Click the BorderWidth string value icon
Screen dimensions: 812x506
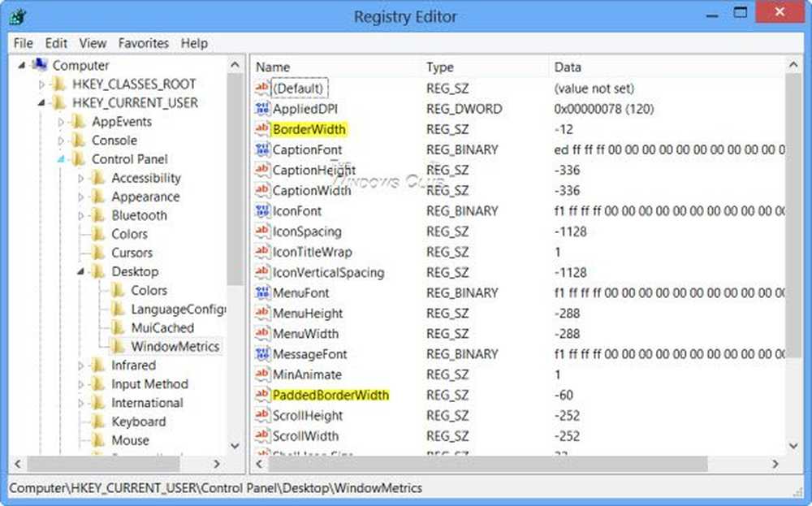click(x=261, y=129)
